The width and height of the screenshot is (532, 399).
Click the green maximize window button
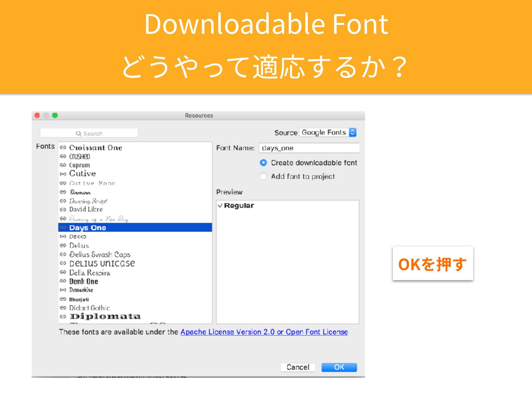[x=55, y=115]
